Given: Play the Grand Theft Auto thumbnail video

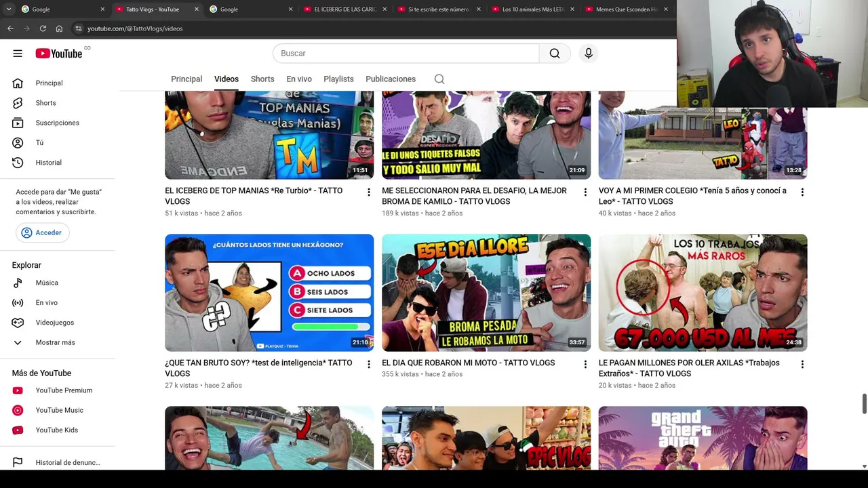Looking at the screenshot, I should (x=703, y=438).
